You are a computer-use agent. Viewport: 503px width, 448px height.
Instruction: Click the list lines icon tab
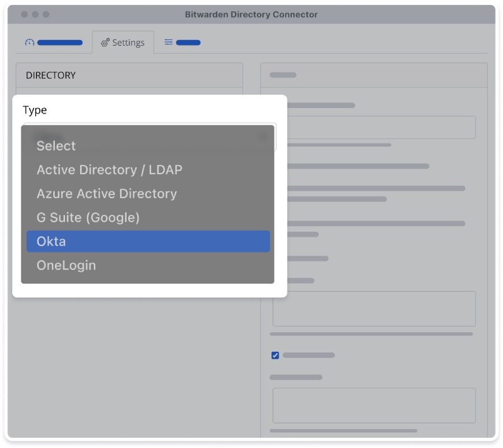tap(182, 43)
